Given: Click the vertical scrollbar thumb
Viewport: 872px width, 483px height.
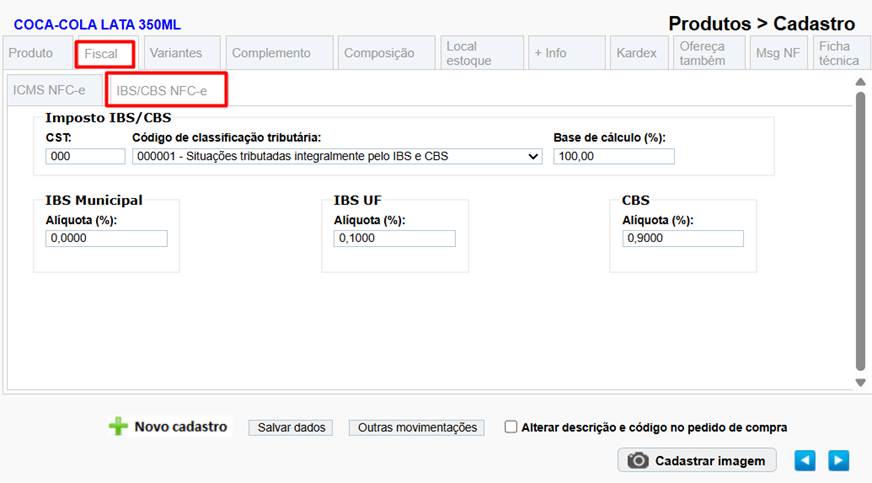Looking at the screenshot, I should pos(860,231).
